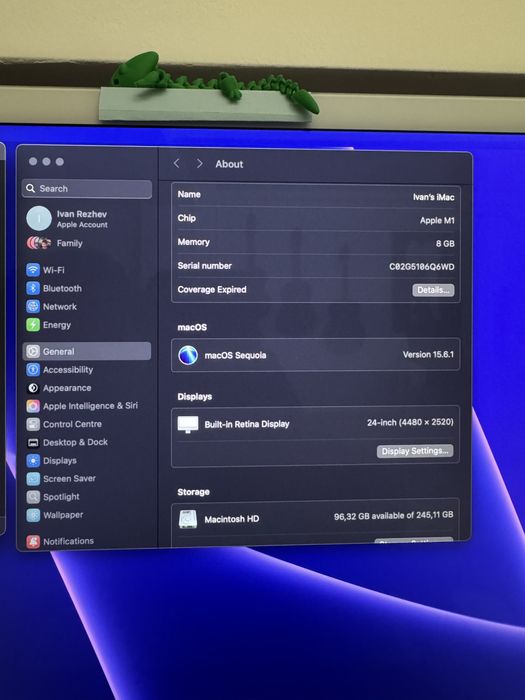Image resolution: width=525 pixels, height=700 pixels.
Task: Click the Version 15.6.1 text
Action: (428, 354)
